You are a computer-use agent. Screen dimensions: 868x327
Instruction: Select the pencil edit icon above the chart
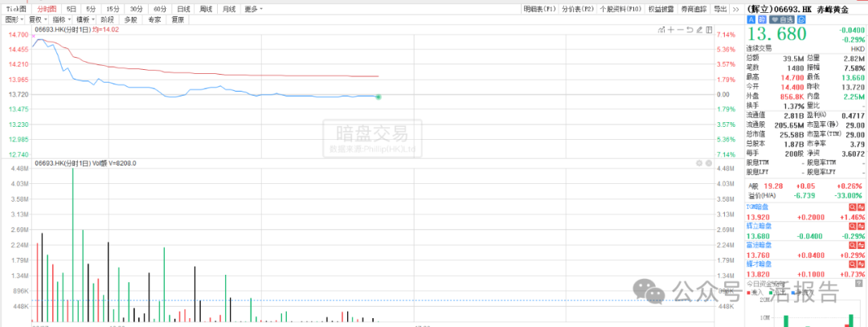click(700, 30)
